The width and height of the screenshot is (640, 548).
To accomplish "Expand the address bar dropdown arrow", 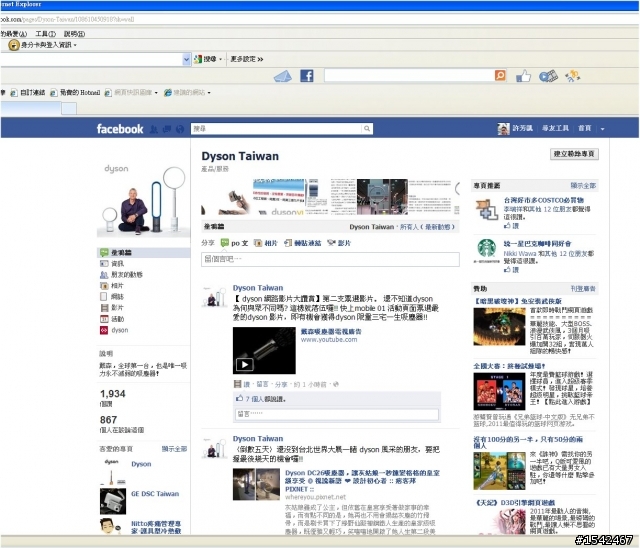I will click(x=186, y=60).
